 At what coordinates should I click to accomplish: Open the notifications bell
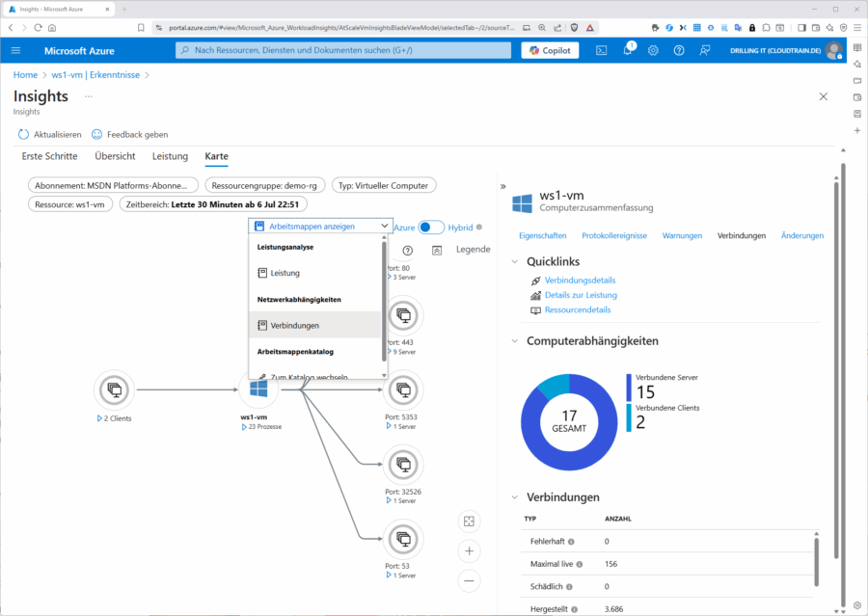point(627,50)
